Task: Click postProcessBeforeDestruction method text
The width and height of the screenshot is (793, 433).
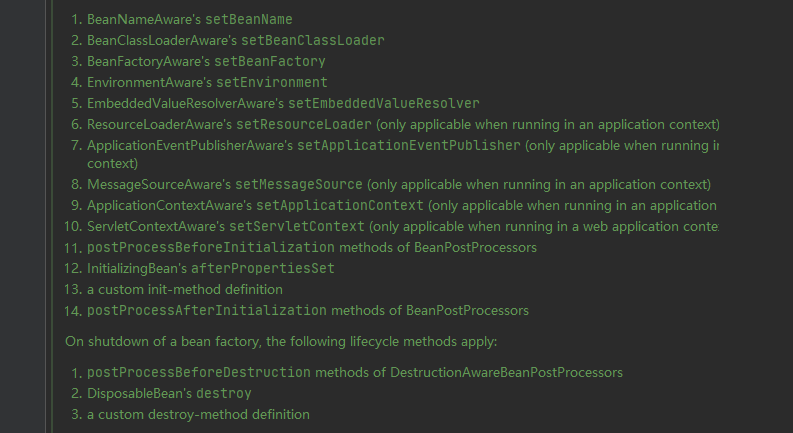Action: (x=199, y=373)
